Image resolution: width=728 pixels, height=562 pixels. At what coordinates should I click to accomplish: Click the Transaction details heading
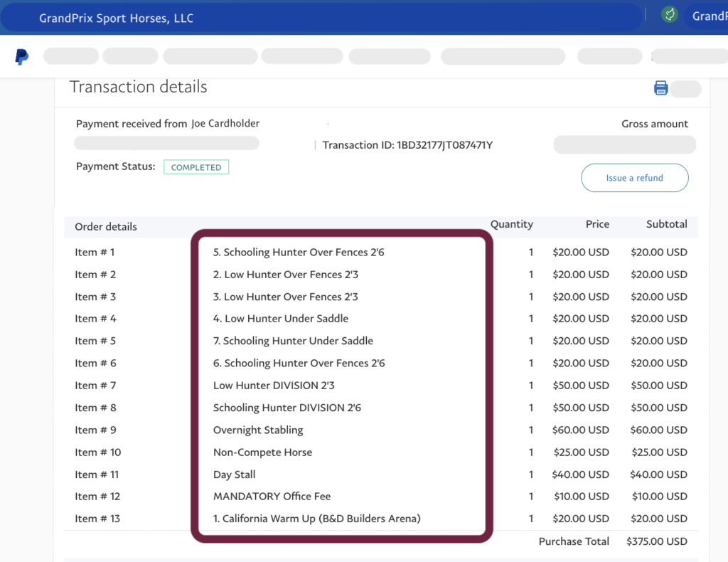coord(139,87)
